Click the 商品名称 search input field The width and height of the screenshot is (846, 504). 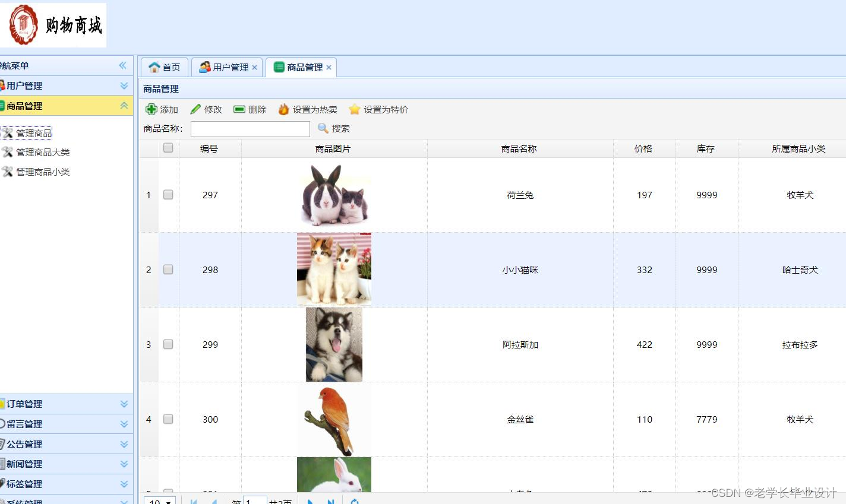pos(250,129)
